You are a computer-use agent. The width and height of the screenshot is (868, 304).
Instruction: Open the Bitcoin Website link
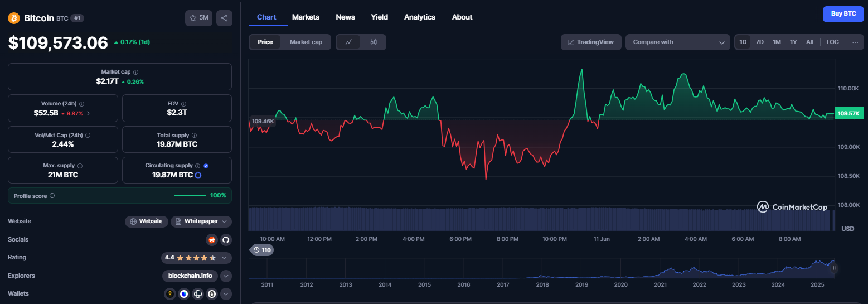pos(146,221)
